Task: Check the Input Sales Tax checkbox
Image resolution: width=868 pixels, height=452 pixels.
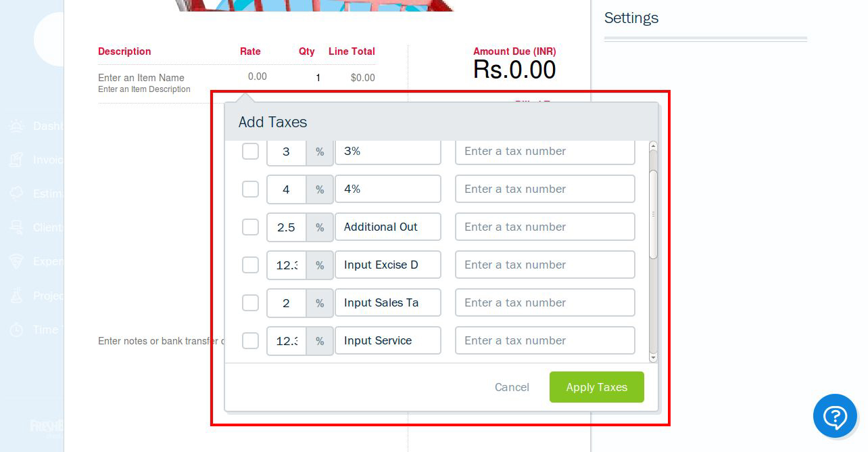Action: click(x=250, y=302)
